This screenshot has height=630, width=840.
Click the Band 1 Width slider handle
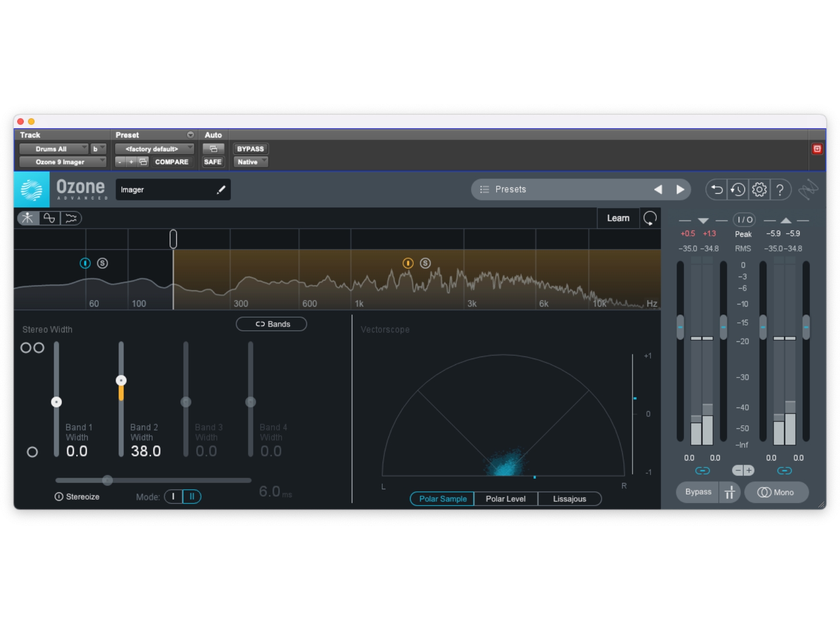56,402
